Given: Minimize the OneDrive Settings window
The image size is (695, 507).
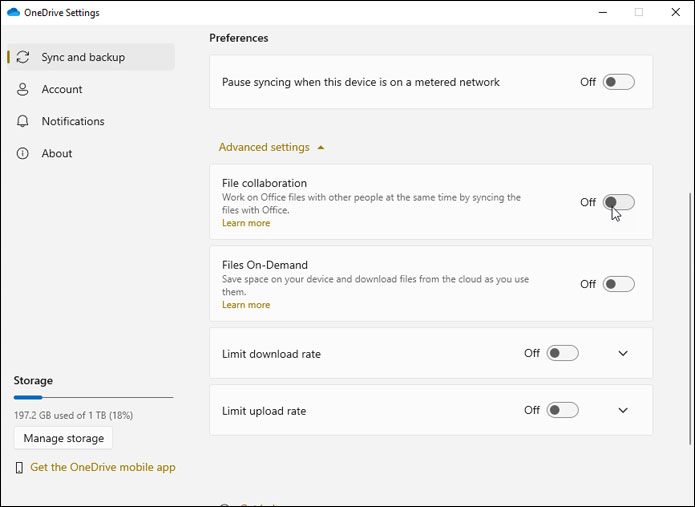Looking at the screenshot, I should tap(603, 12).
